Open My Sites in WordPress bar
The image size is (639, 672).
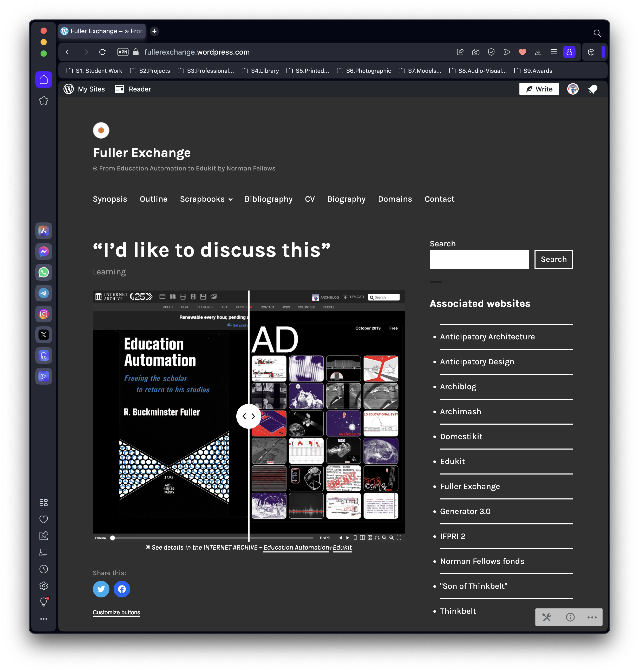point(84,89)
